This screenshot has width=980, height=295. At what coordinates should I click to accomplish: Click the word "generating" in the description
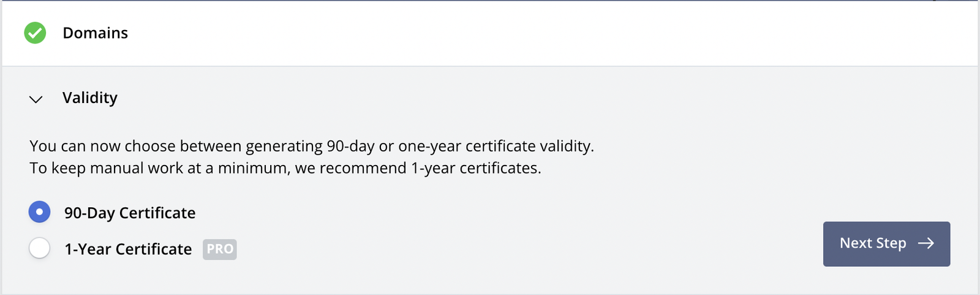tap(284, 146)
